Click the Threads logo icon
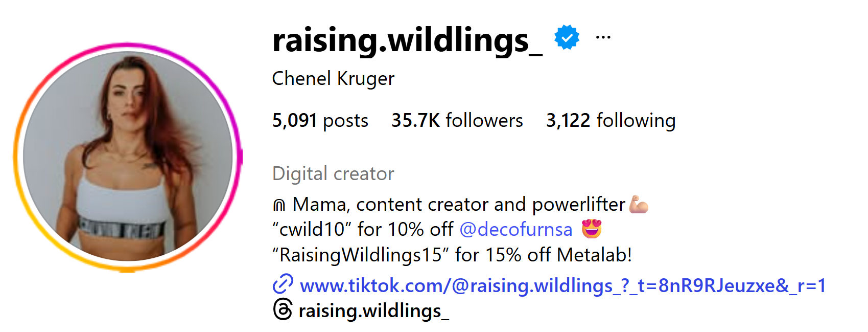Image resolution: width=868 pixels, height=332 pixels. point(283,310)
